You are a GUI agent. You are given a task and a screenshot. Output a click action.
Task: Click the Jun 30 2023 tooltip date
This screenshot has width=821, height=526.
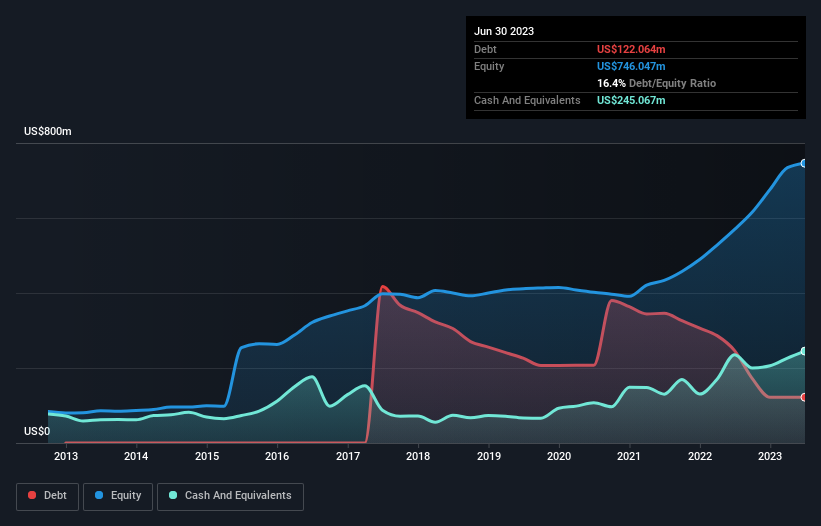click(504, 31)
